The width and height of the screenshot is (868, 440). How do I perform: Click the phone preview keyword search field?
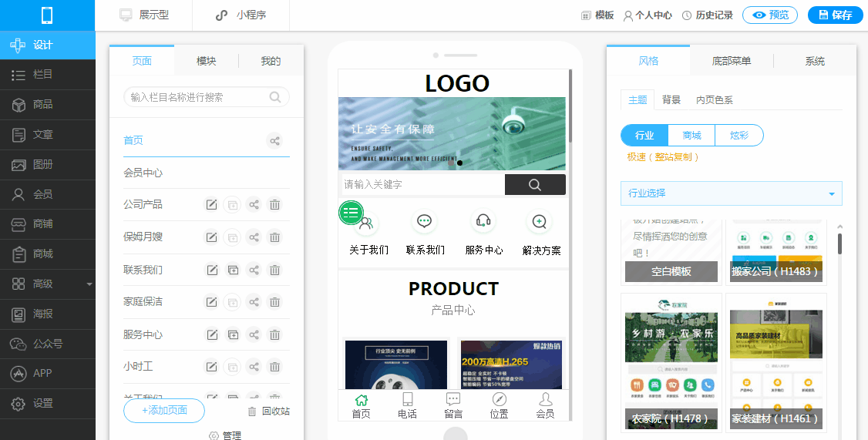click(x=422, y=184)
